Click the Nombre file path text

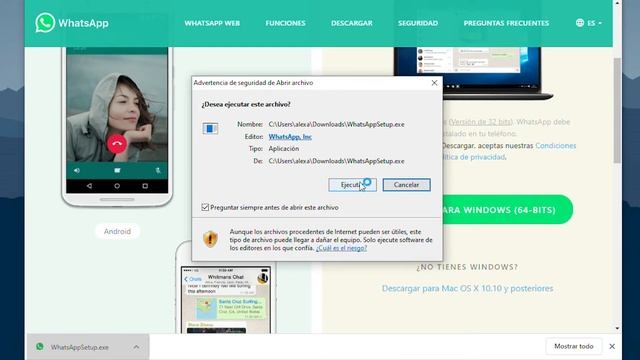tap(336, 124)
